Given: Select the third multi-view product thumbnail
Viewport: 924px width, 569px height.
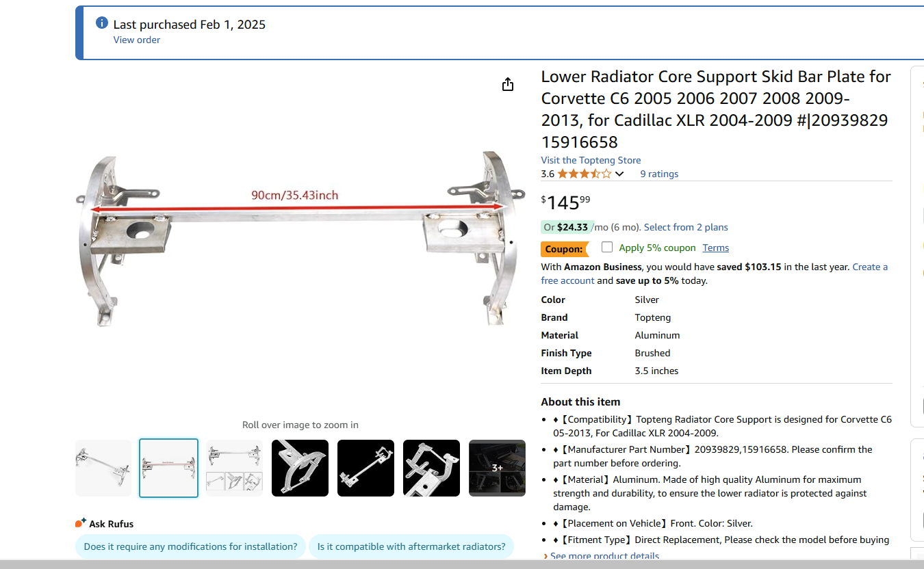Looking at the screenshot, I should (x=234, y=468).
